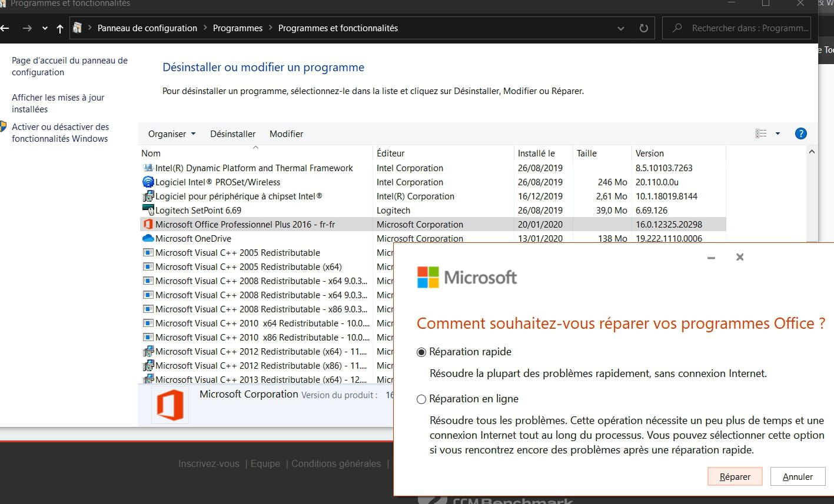Click size 39,0 Mo cell
Viewport: 834px width, 504px height.
(x=611, y=211)
